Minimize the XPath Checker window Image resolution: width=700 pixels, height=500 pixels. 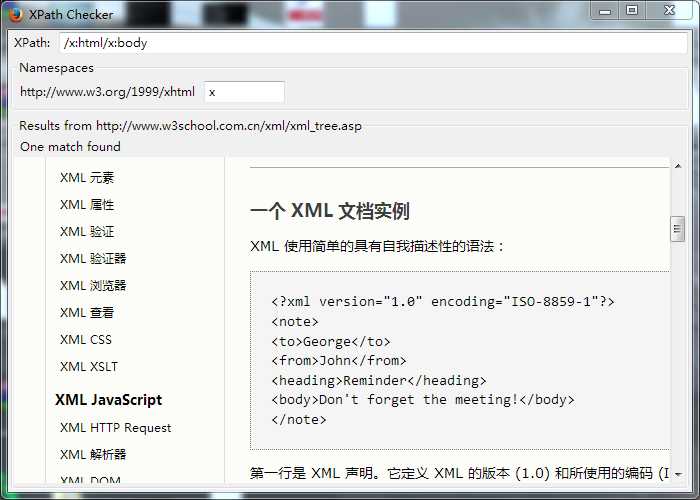605,11
